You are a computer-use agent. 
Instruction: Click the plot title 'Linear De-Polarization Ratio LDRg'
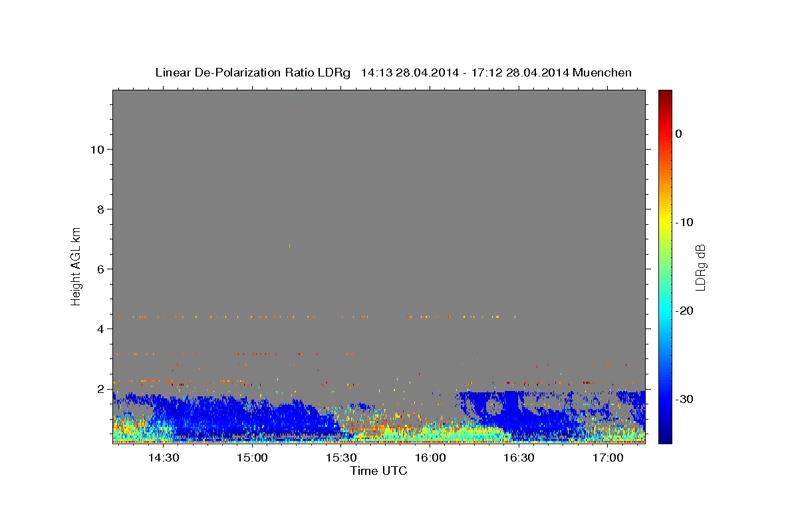point(253,72)
